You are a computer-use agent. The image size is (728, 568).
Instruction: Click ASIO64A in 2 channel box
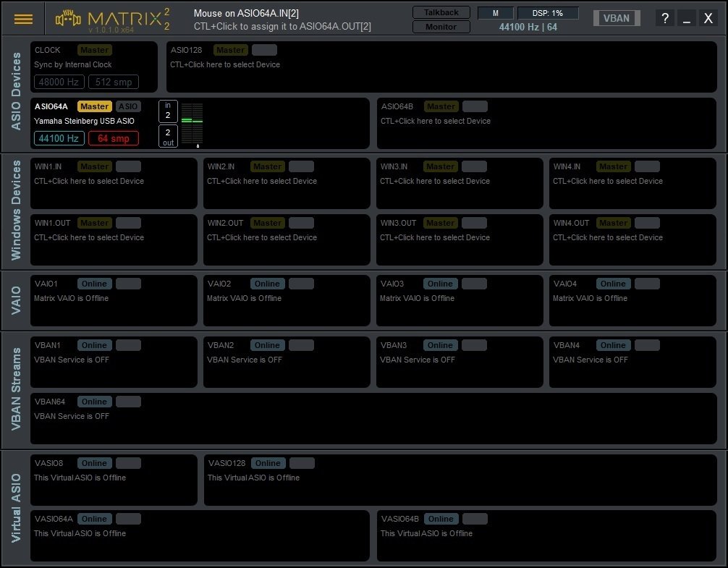click(x=168, y=111)
